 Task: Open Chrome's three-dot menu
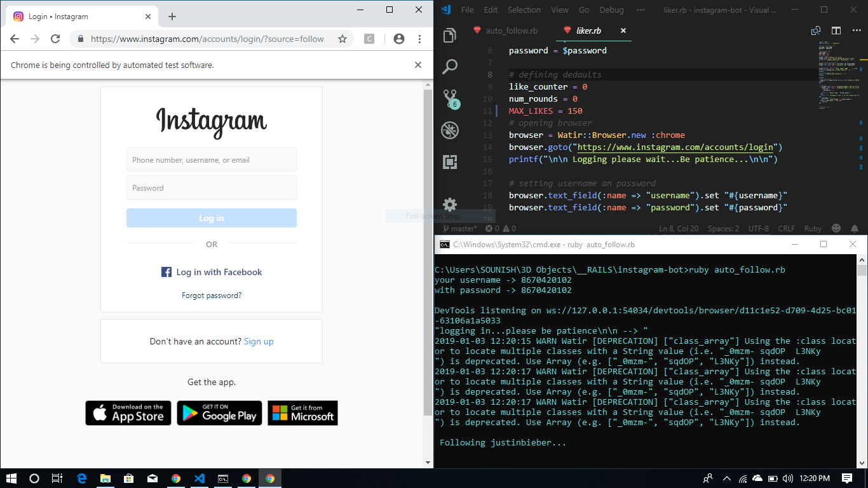[x=420, y=39]
